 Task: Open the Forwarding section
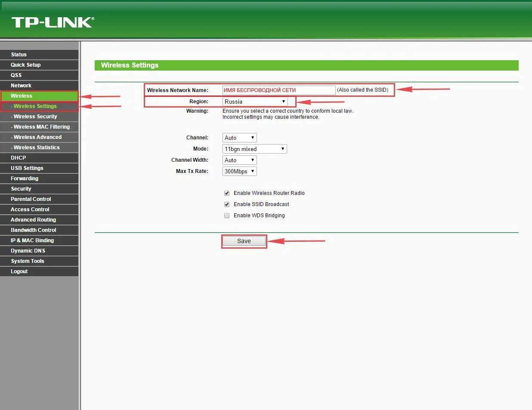click(39, 179)
